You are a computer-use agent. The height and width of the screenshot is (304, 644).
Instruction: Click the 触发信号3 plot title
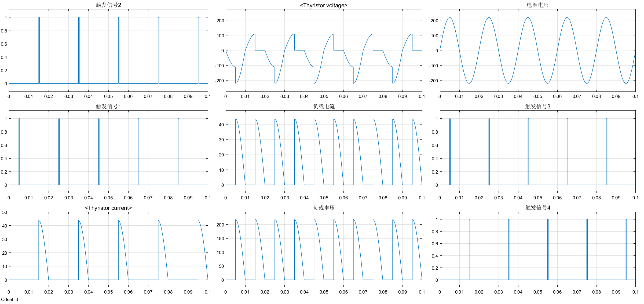click(537, 107)
